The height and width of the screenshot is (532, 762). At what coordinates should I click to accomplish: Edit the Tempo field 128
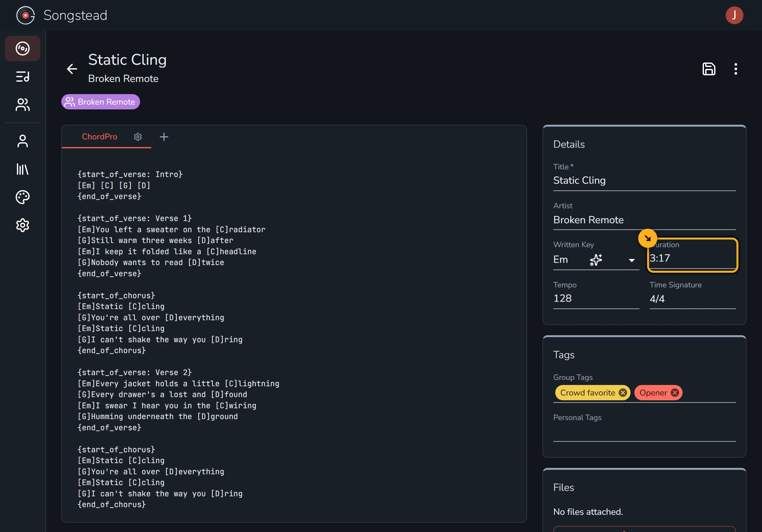click(596, 299)
